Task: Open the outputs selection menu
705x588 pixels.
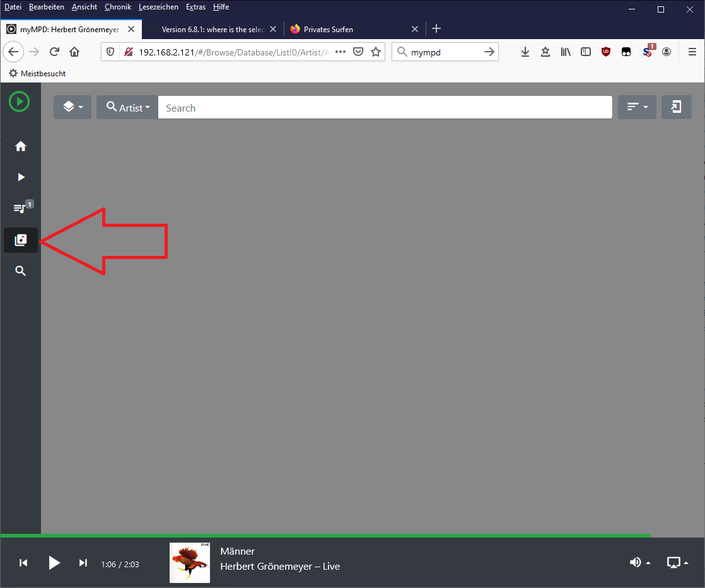Action: tap(677, 562)
